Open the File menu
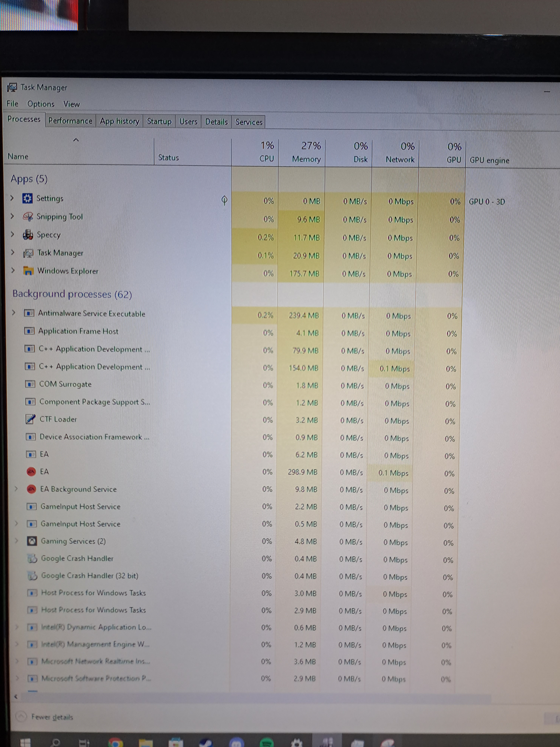The width and height of the screenshot is (560, 747). point(13,104)
